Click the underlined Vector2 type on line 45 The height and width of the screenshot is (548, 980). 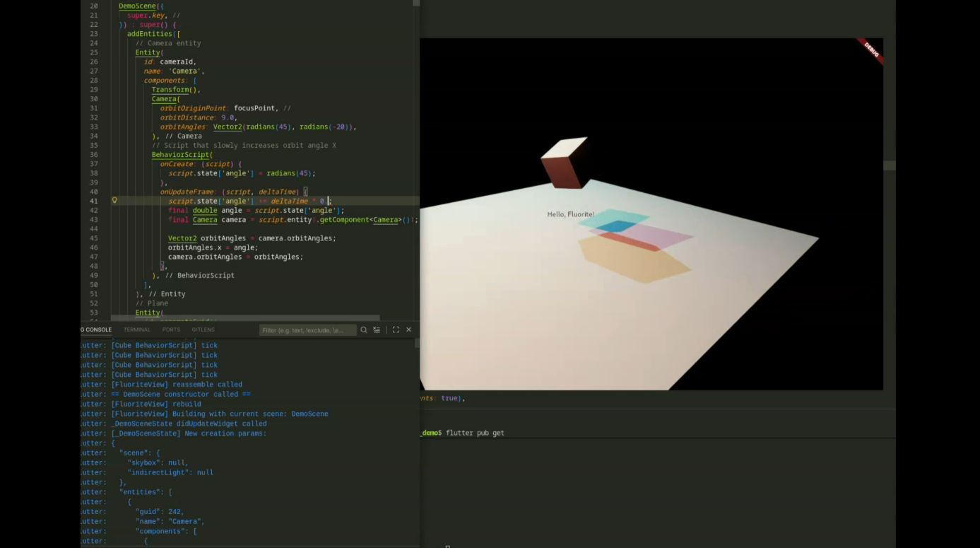(182, 238)
